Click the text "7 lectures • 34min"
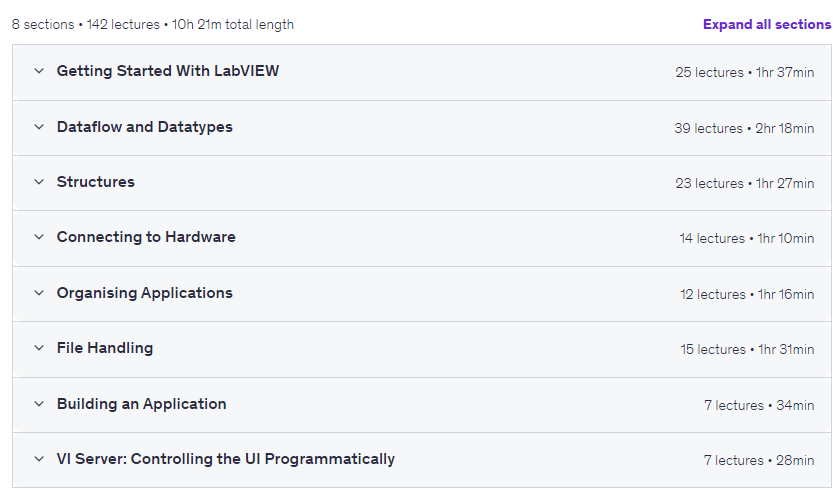This screenshot has width=840, height=499. (x=759, y=406)
